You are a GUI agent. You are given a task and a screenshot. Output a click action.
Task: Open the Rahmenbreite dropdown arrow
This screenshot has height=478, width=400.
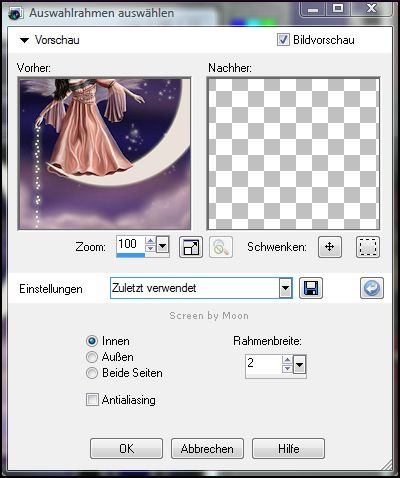coord(299,365)
